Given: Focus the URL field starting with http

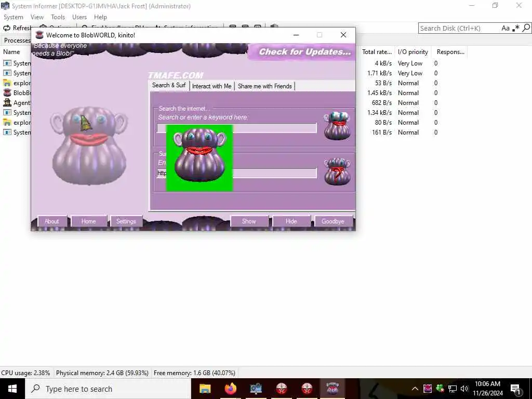Looking at the screenshot, I should pos(236,173).
